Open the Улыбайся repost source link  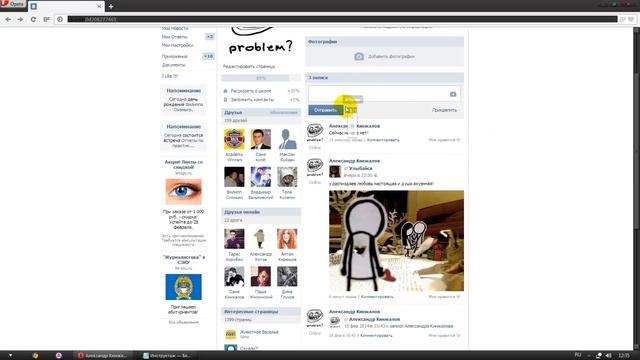(x=360, y=168)
